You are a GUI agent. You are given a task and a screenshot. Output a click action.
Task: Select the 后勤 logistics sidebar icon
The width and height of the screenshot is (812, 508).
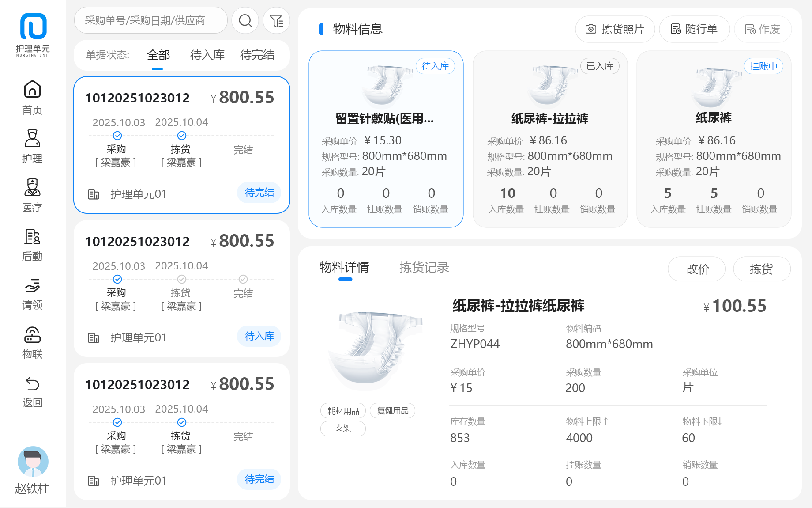[32, 244]
